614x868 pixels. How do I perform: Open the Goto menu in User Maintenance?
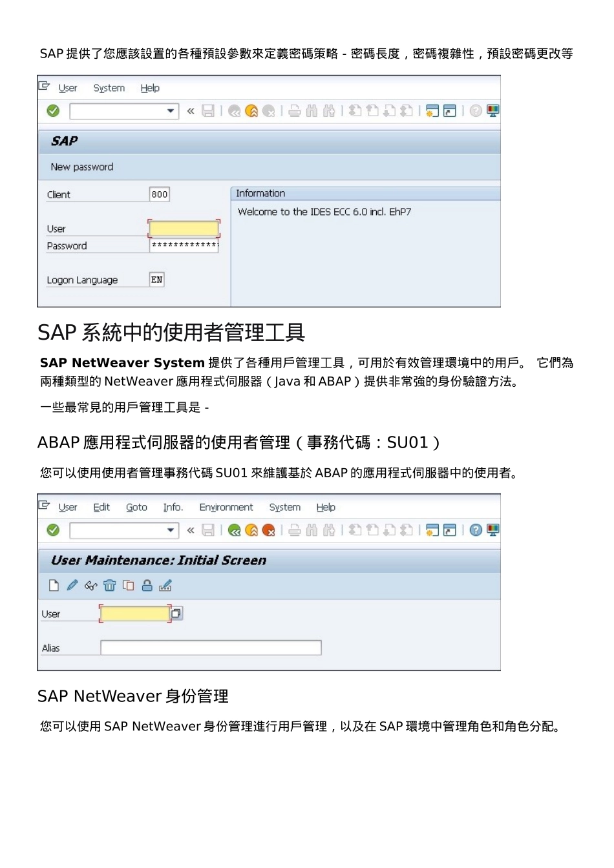tap(136, 507)
